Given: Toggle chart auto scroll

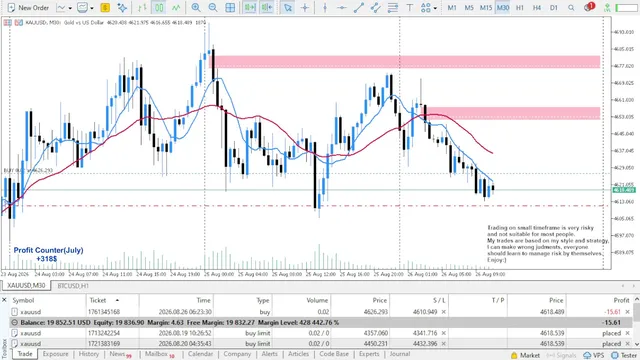Looking at the screenshot, I should pyautogui.click(x=249, y=8).
